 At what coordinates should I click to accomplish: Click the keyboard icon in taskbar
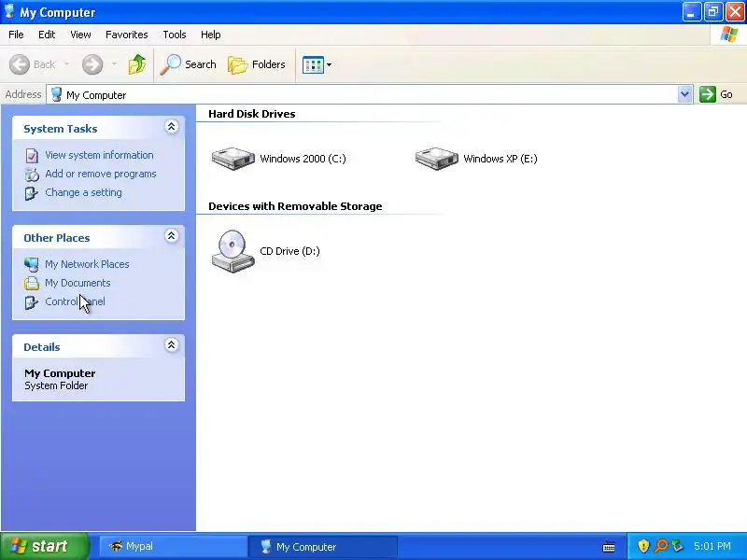tap(609, 546)
